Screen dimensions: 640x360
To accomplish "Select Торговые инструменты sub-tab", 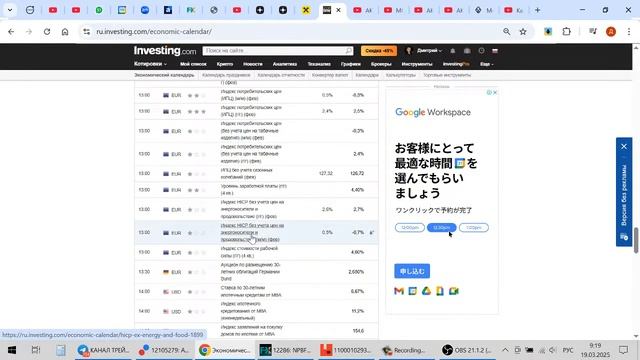I will pos(447,75).
